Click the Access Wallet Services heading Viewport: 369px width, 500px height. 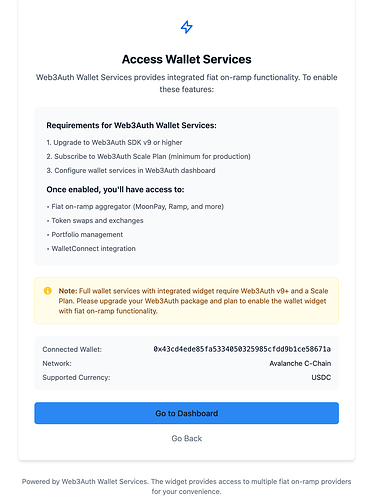(186, 59)
